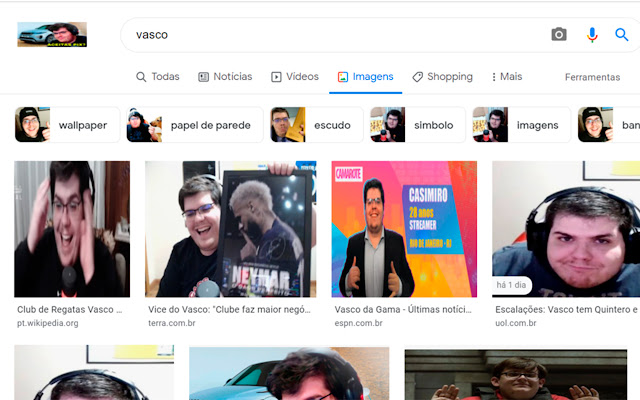The image size is (640, 400).
Task: Click the Club de Regatas Vasco title
Action: (70, 309)
